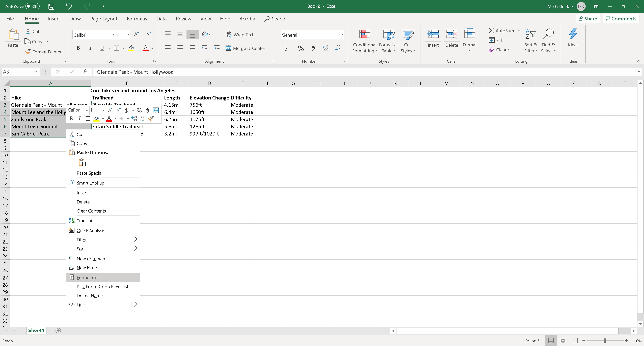Open the General number format dropdown
The height and width of the screenshot is (346, 644).
342,35
